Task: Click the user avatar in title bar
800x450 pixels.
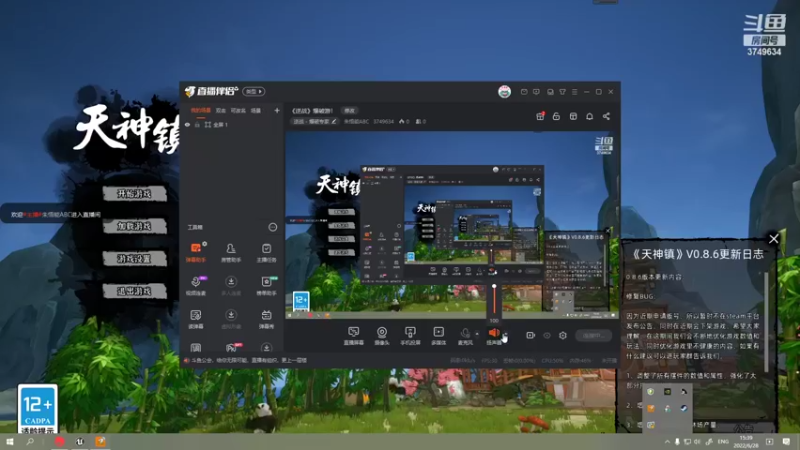Action: pos(505,92)
